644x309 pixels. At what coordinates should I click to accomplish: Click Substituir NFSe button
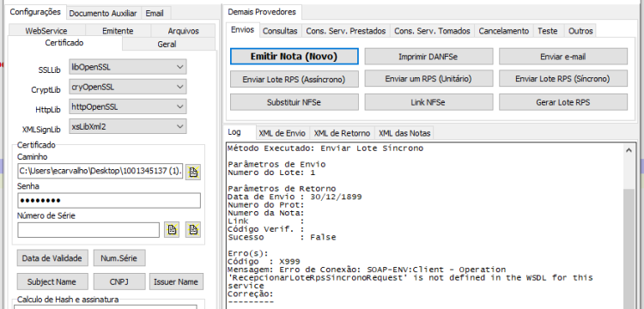tap(294, 102)
